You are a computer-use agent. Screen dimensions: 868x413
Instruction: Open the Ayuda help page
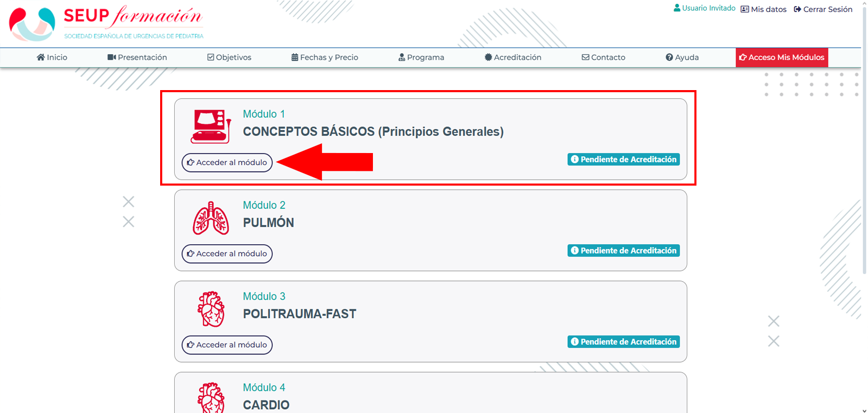click(x=682, y=58)
